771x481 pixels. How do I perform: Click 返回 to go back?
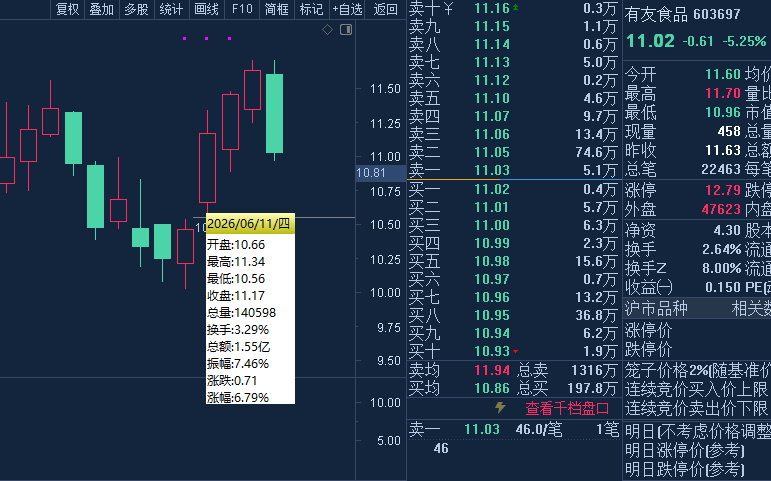[386, 9]
